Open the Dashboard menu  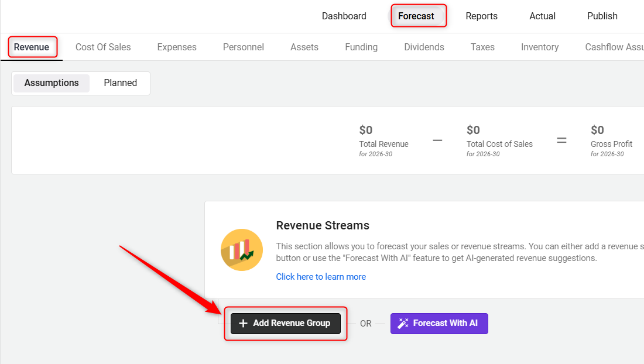[344, 16]
